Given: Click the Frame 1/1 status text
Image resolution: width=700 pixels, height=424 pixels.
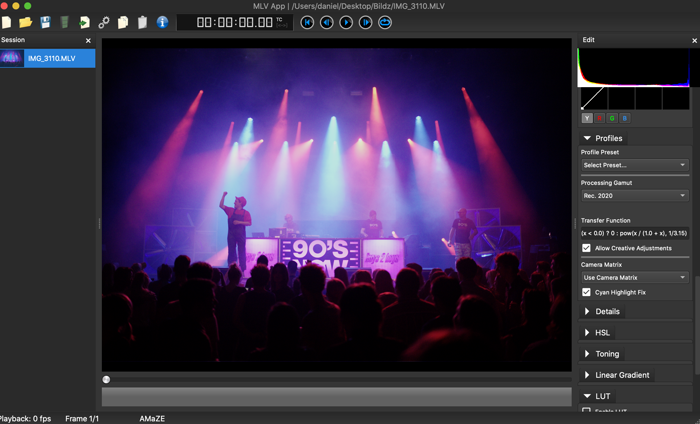Looking at the screenshot, I should point(82,419).
